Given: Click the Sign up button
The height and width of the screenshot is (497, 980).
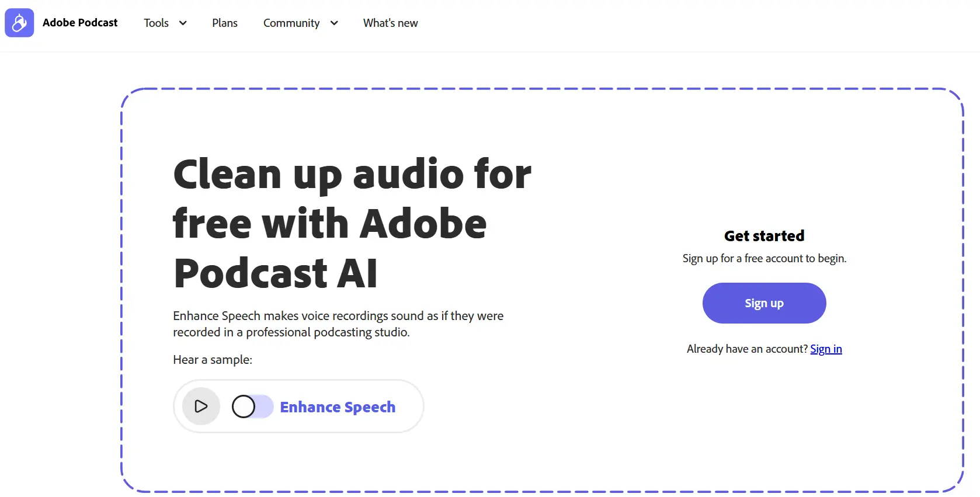Looking at the screenshot, I should pos(764,303).
